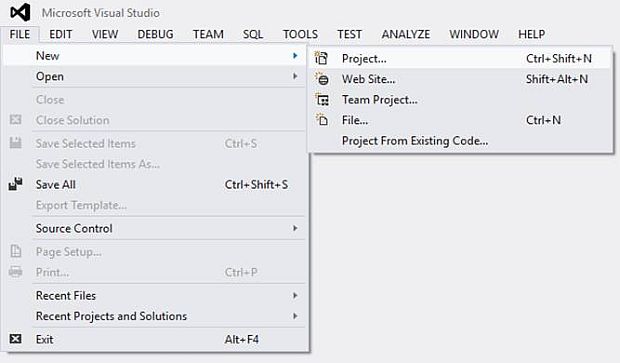The image size is (620, 363).
Task: Click the Close Solution menu entry
Action: pos(155,120)
